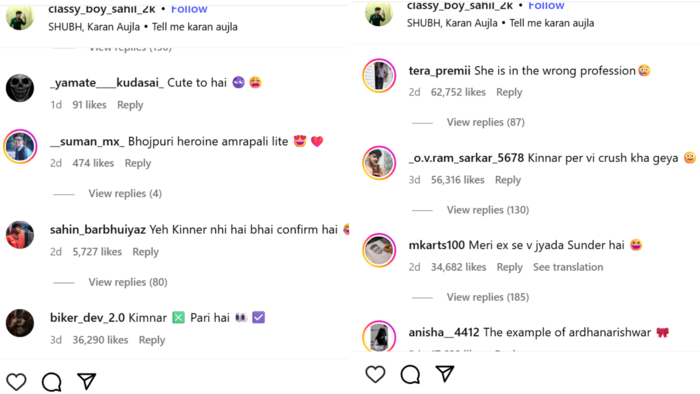Open tera_premii profile picture with story ring
The image size is (700, 394).
click(379, 75)
